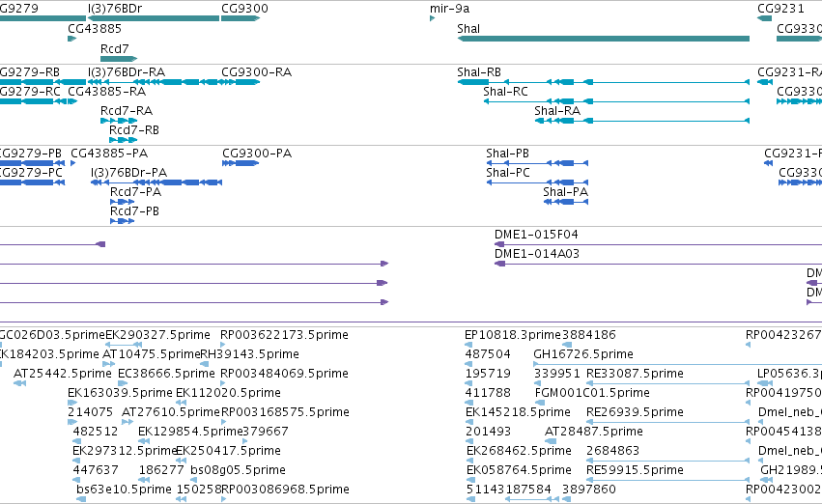Click the CG9300 gene label
Screen dimensions: 822x504
[x=244, y=9]
